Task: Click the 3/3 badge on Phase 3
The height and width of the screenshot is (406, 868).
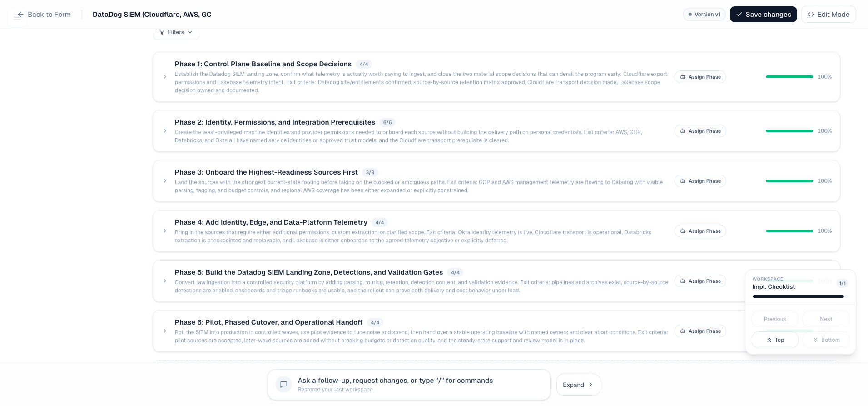Action: [370, 173]
